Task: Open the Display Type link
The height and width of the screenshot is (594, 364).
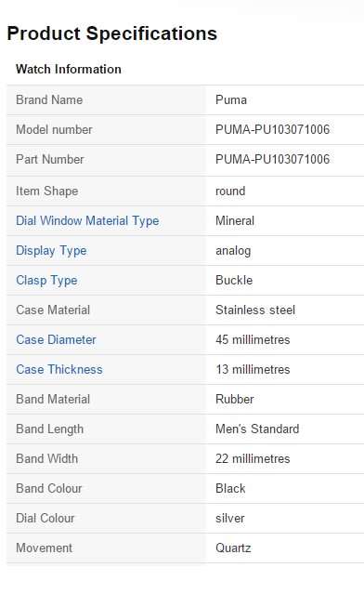Action: (x=51, y=251)
